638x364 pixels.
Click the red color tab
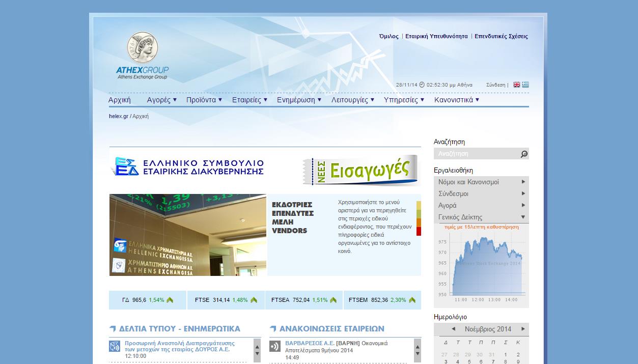click(419, 231)
